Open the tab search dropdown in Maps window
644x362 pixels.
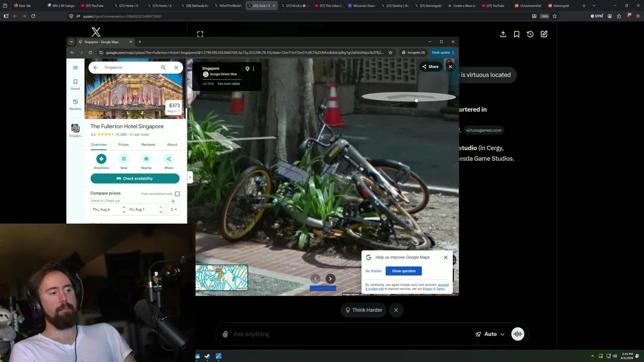click(x=71, y=42)
